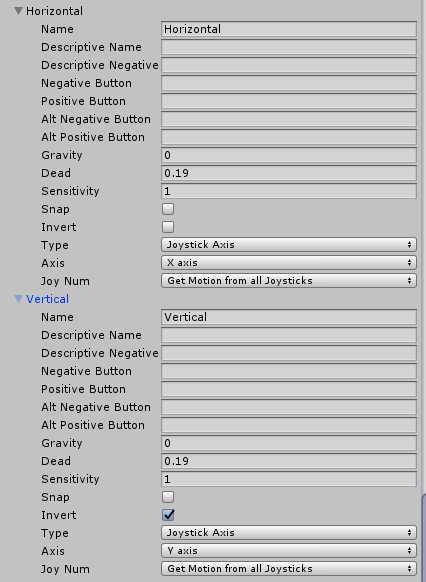Click Vertical Negative Button field

pyautogui.click(x=289, y=371)
